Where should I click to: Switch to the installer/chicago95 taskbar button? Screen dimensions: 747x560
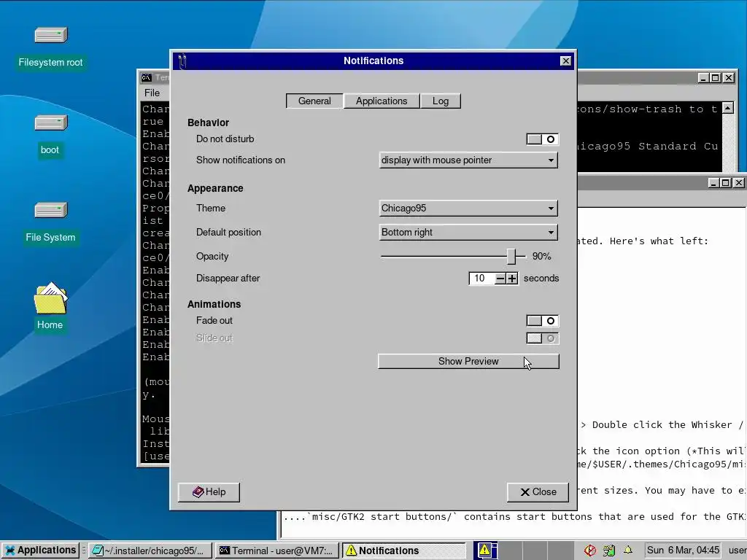[150, 551]
